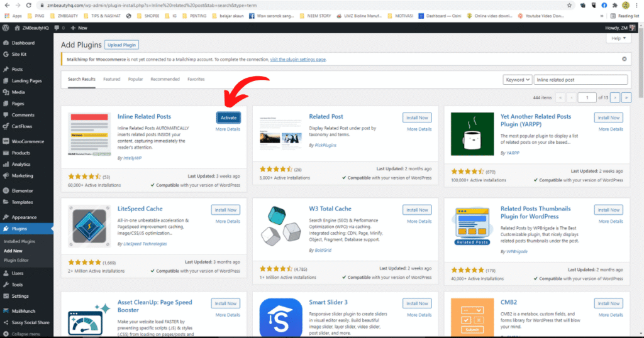Open Settings in sidebar

pyautogui.click(x=20, y=296)
